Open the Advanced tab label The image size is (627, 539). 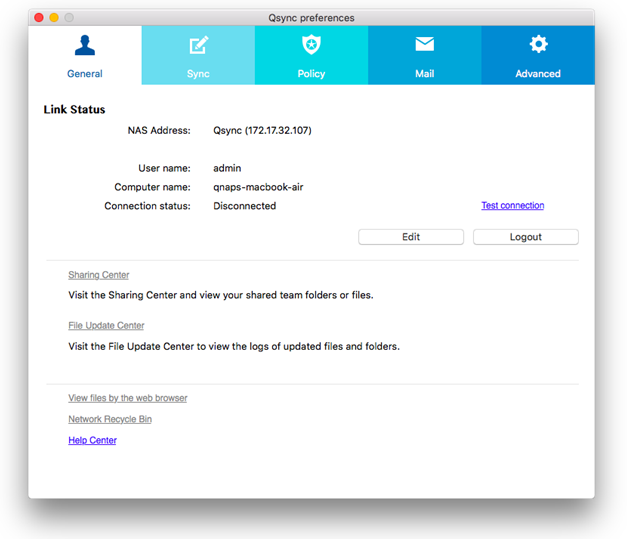538,74
